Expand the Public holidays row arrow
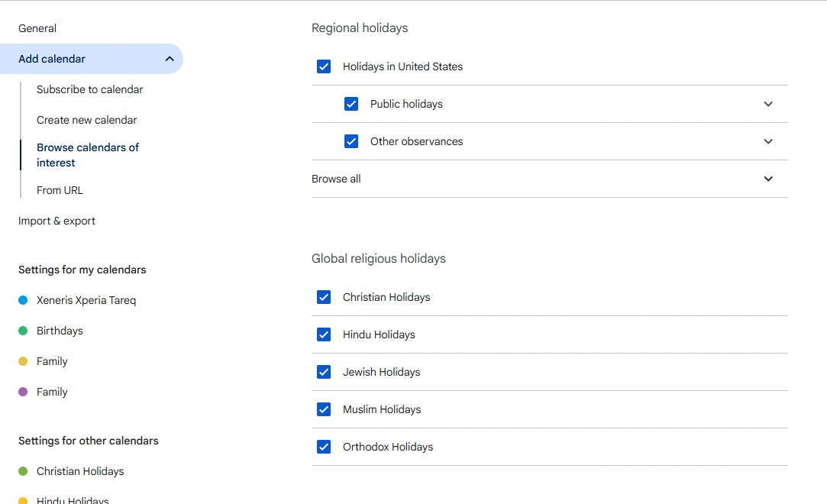The height and width of the screenshot is (504, 827). (768, 104)
